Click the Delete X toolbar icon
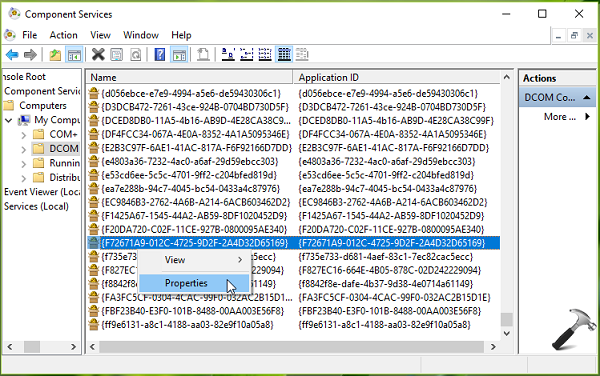The image size is (600, 376). click(x=98, y=55)
